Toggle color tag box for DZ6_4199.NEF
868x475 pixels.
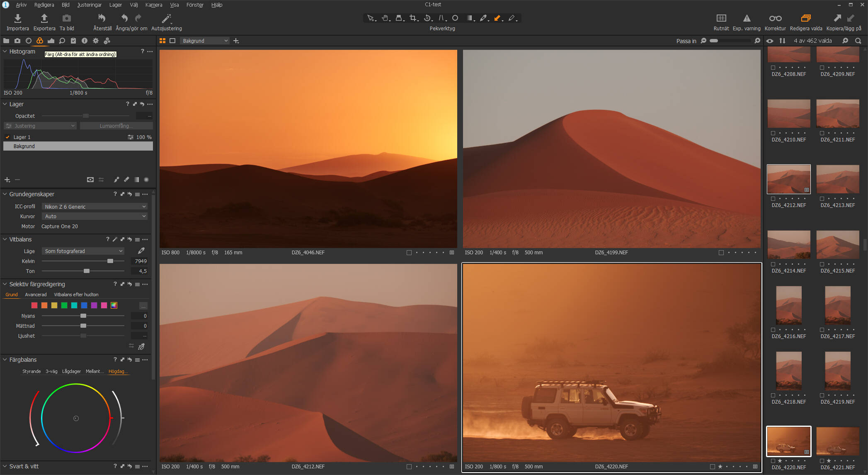[x=721, y=253]
